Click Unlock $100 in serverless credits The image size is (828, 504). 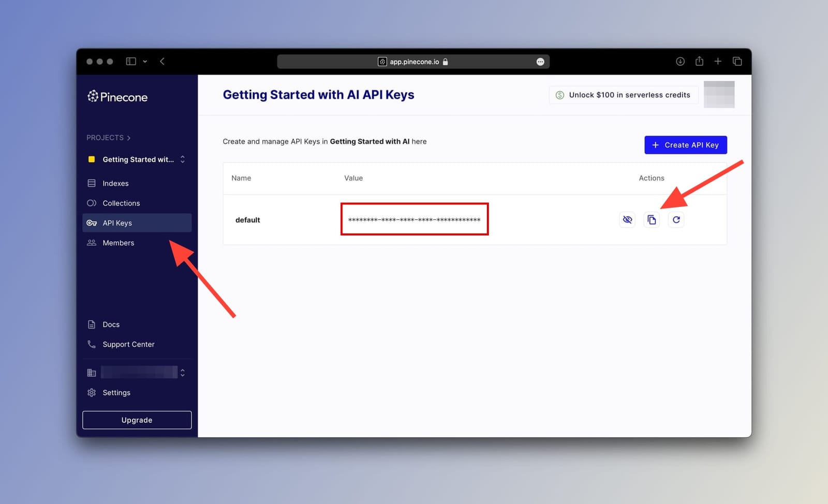point(623,95)
